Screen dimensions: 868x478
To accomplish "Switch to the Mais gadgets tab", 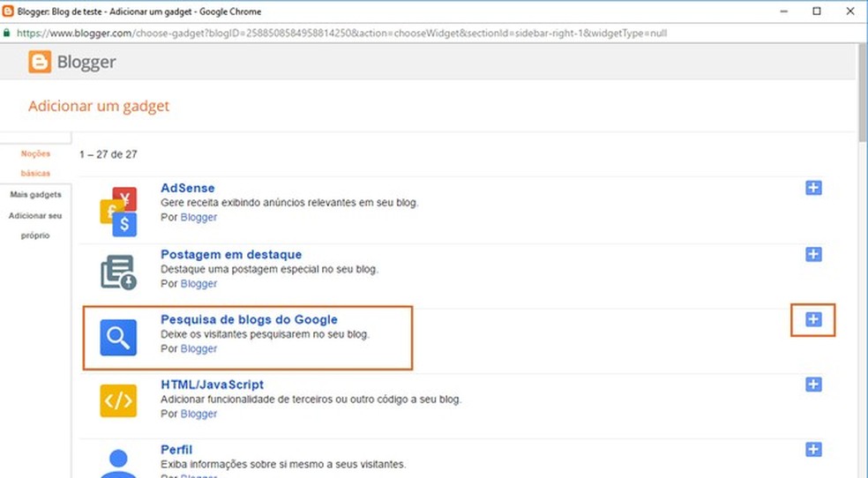I will point(35,195).
